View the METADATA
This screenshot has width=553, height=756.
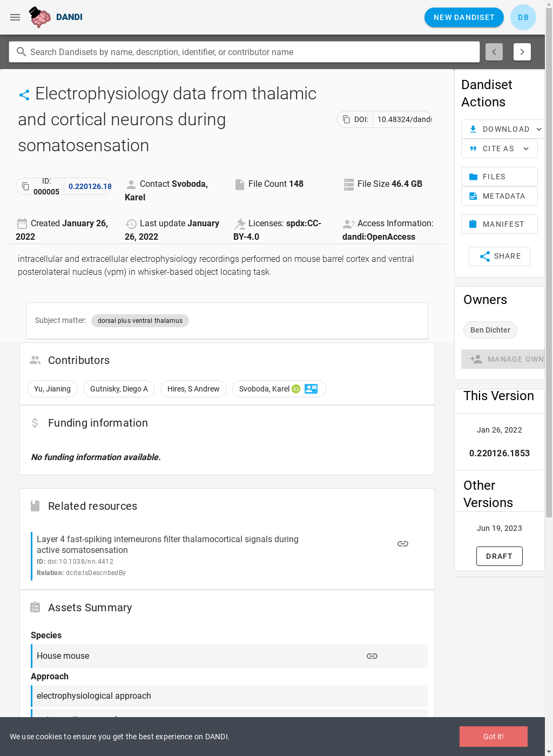[500, 196]
